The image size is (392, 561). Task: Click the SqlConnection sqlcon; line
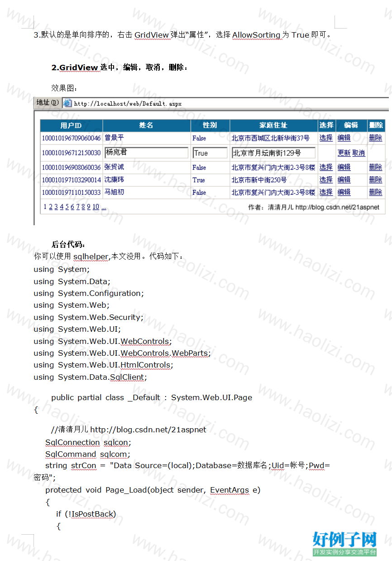click(88, 442)
